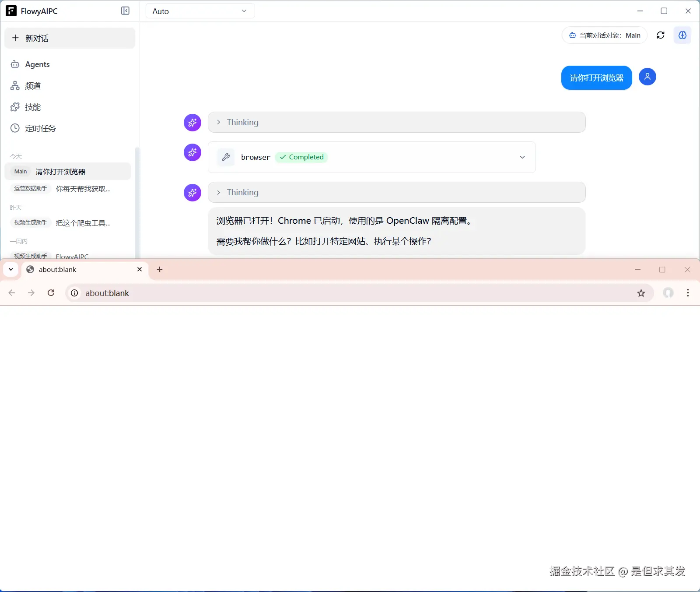This screenshot has width=700, height=592.
Task: Open the Chrome three-dot menu
Action: click(x=688, y=293)
